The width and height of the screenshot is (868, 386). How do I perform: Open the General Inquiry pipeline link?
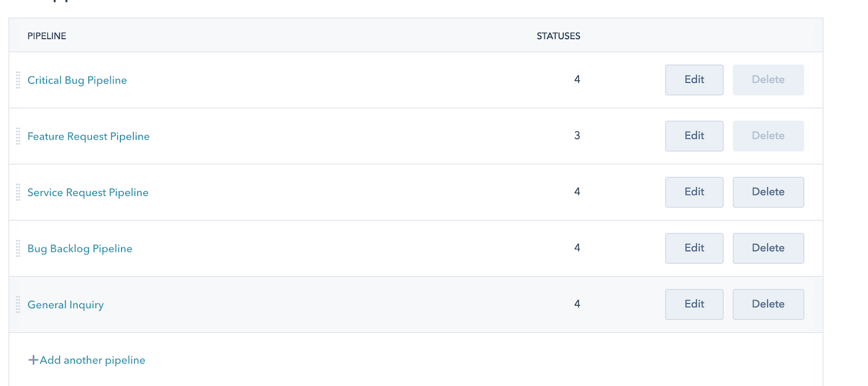[x=66, y=305]
